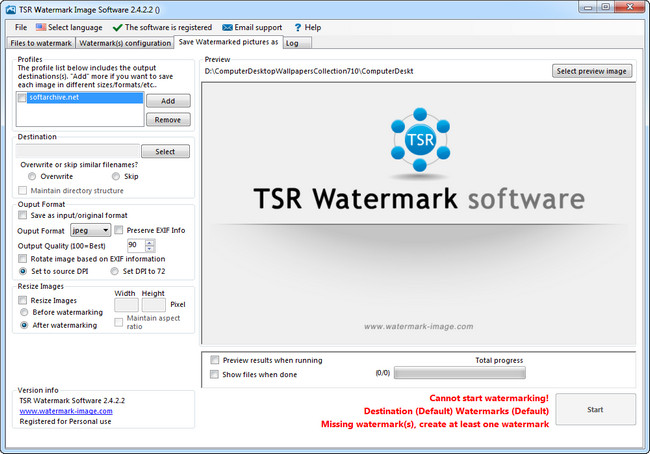Click the envelope Email support icon

(227, 28)
